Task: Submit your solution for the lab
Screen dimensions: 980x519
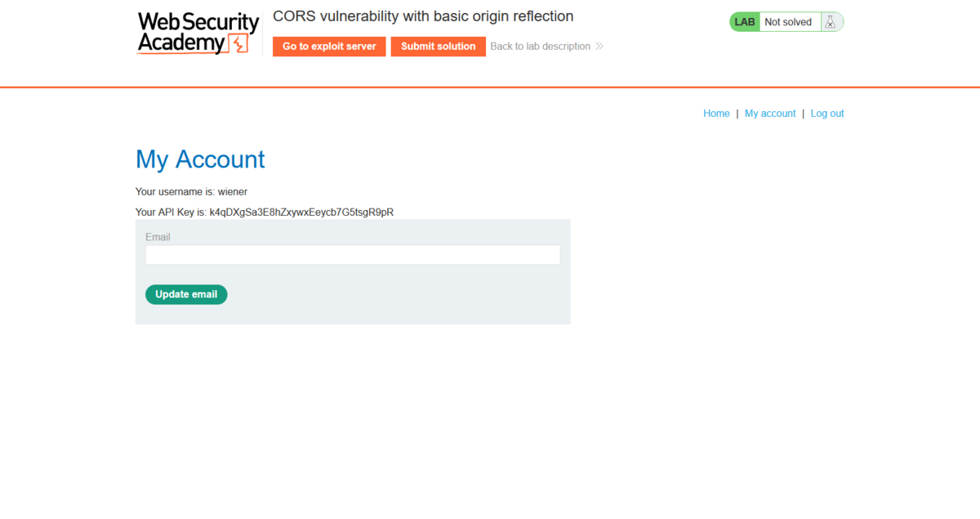Action: point(438,47)
